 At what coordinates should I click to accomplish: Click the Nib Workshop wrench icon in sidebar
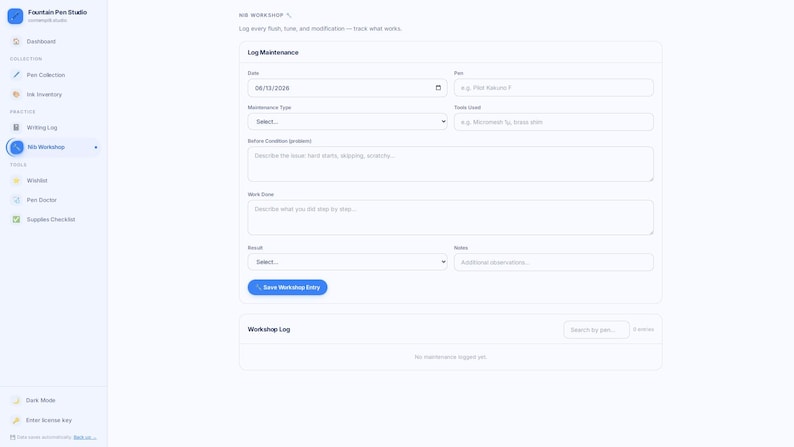click(x=17, y=147)
